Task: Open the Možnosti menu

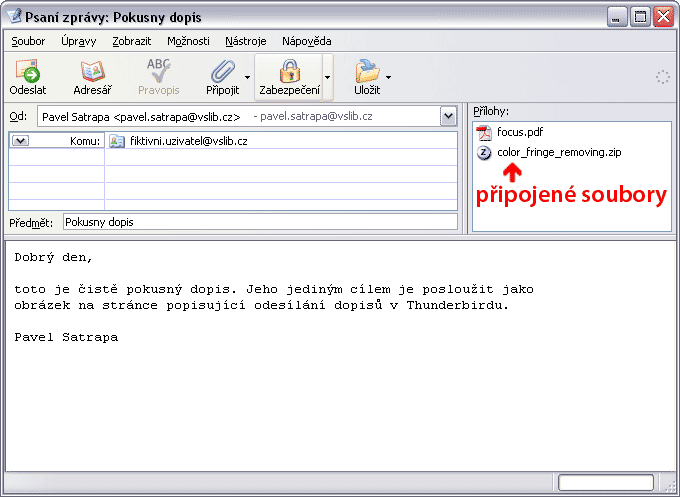Action: (188, 41)
